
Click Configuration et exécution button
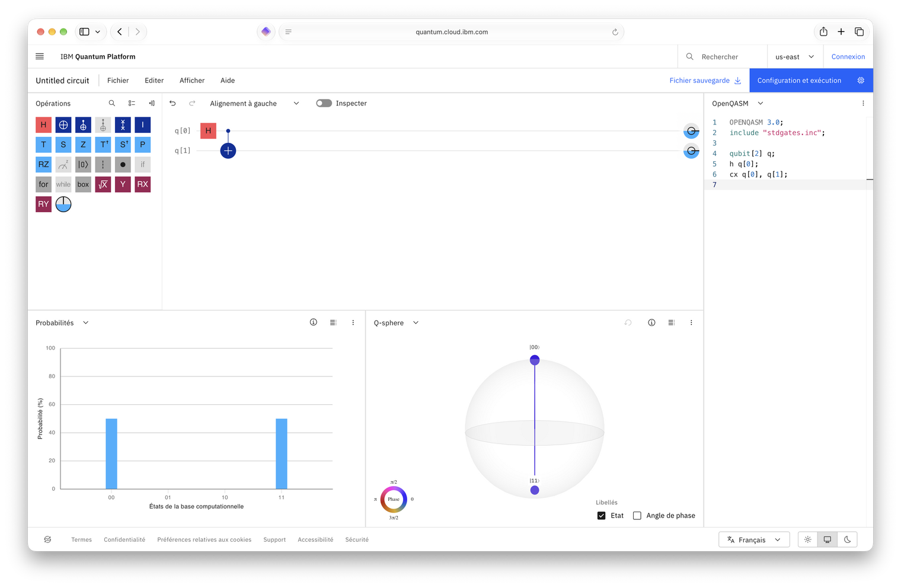[x=811, y=81]
